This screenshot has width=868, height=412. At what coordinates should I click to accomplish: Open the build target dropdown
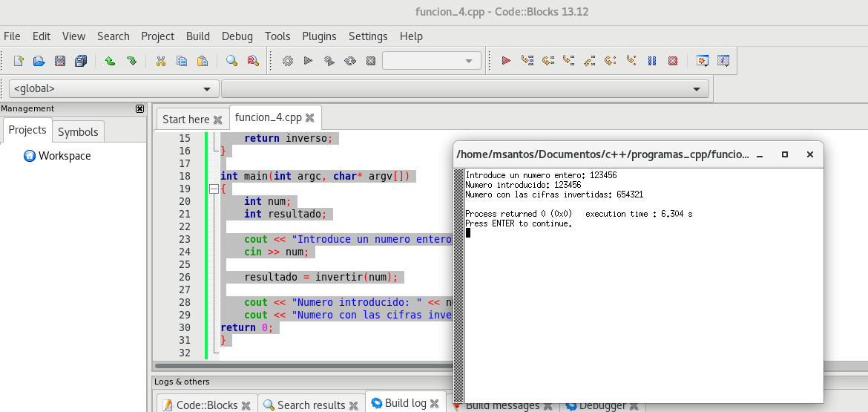432,61
